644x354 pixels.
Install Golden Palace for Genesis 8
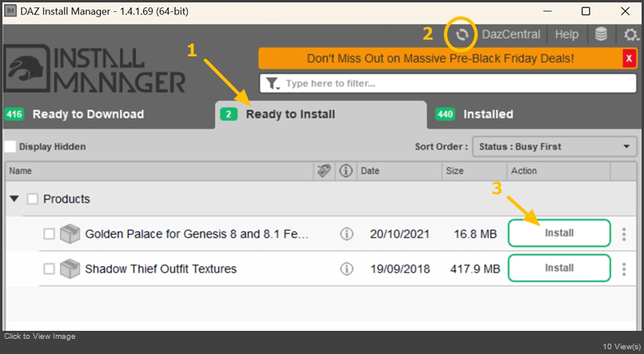pos(559,233)
